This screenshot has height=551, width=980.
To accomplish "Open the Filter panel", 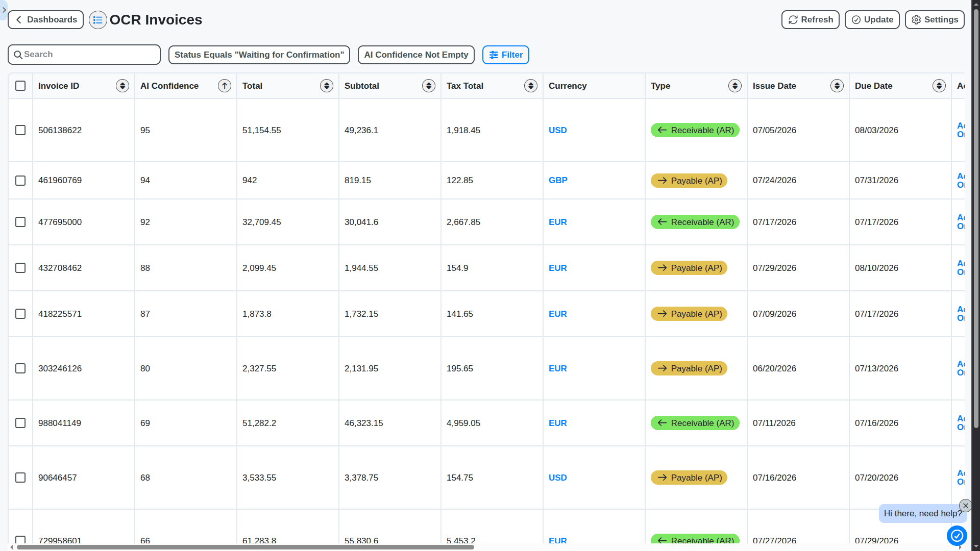I will 505,55.
